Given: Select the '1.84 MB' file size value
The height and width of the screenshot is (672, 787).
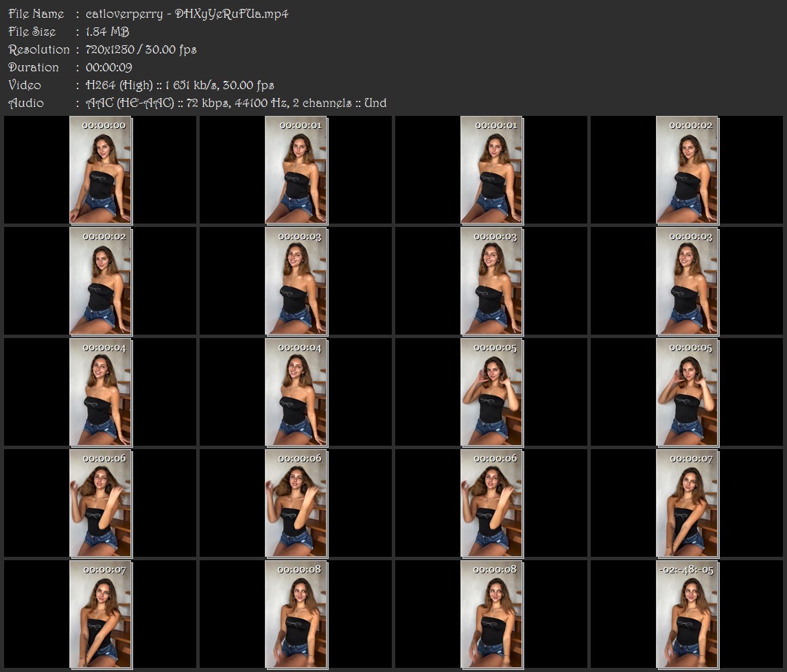Looking at the screenshot, I should 108,32.
